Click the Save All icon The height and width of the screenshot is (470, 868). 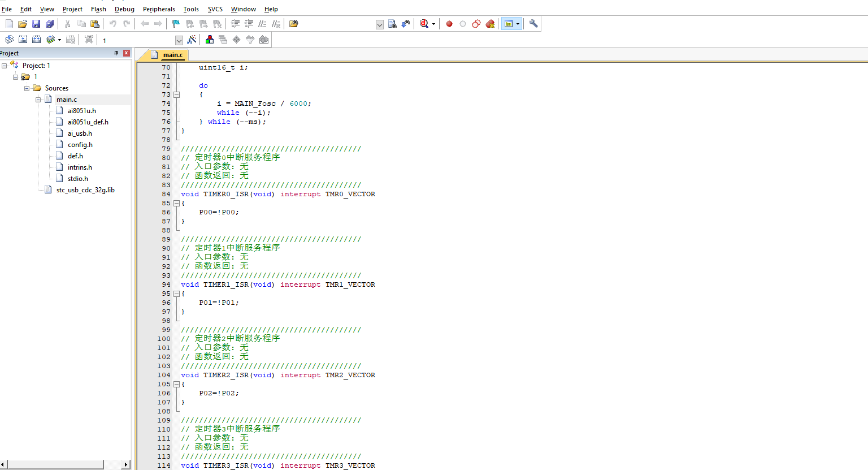50,24
